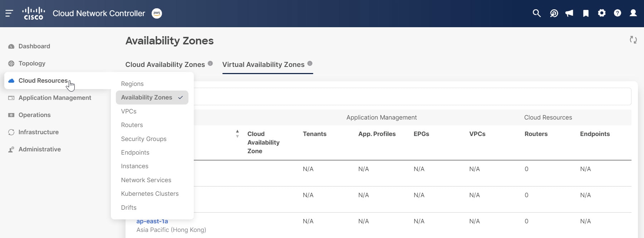Click the hamburger menu icon
This screenshot has width=644, height=238.
(9, 14)
